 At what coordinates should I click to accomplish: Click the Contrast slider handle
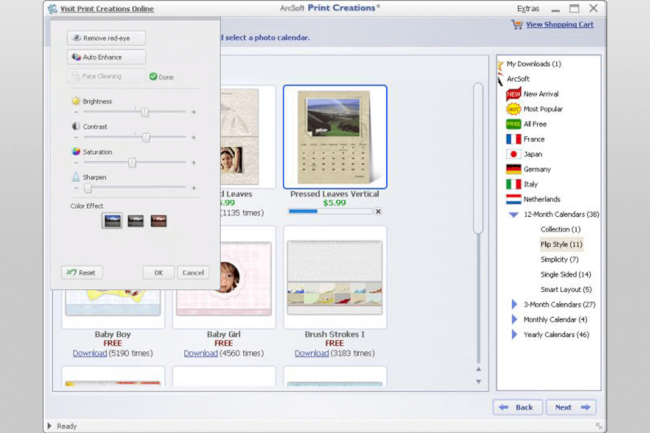click(146, 137)
